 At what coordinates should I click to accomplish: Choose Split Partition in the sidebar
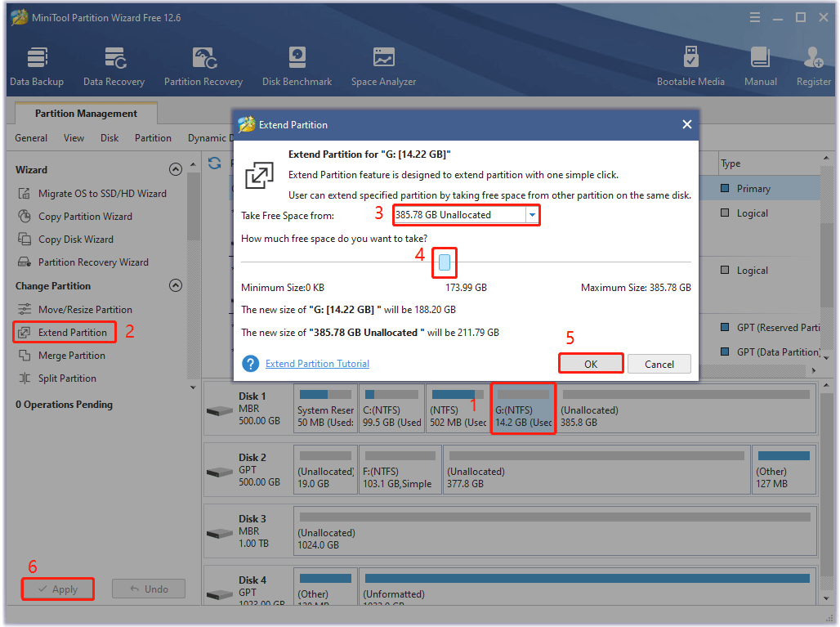pyautogui.click(x=57, y=378)
